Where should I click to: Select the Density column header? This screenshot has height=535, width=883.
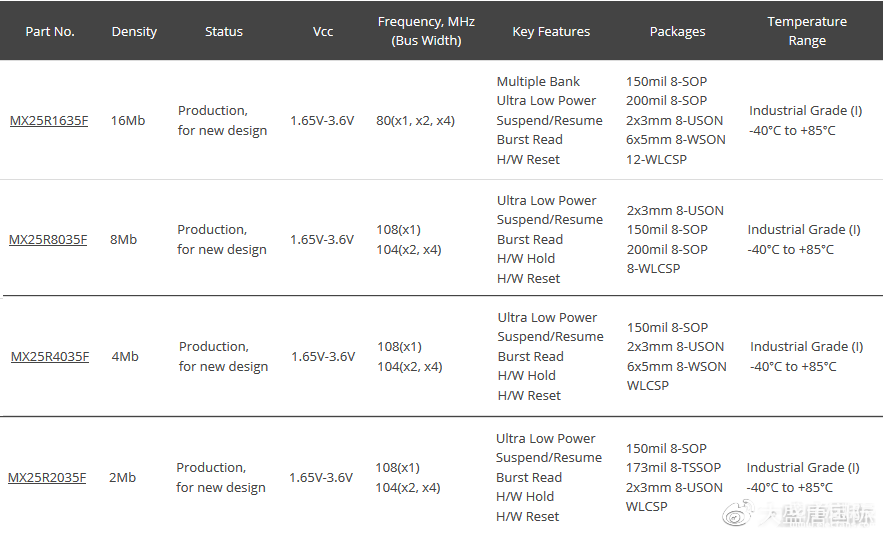134,31
